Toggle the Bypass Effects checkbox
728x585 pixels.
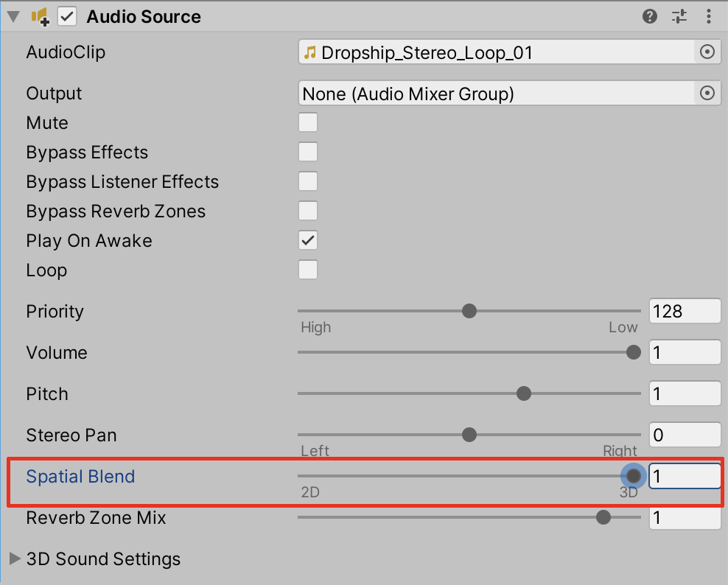tap(307, 152)
